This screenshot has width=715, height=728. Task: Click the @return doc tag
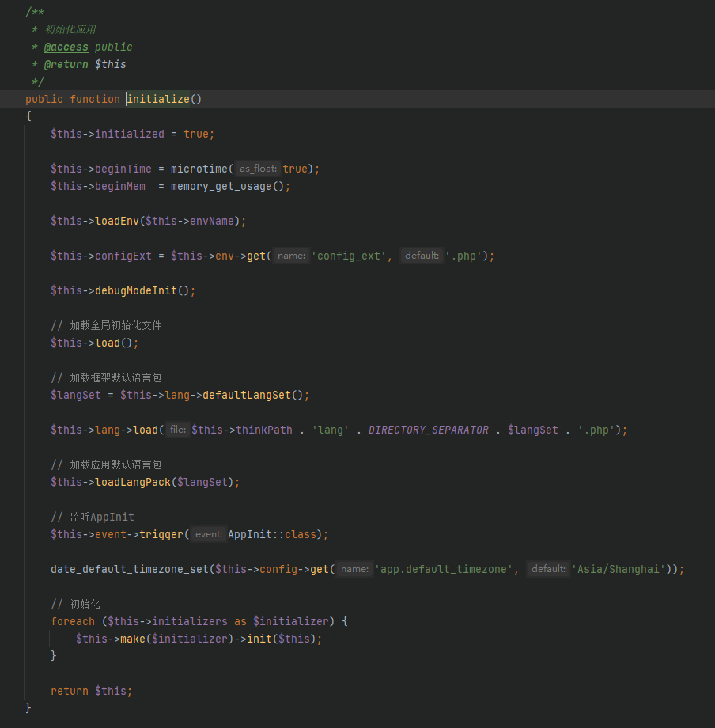(66, 64)
